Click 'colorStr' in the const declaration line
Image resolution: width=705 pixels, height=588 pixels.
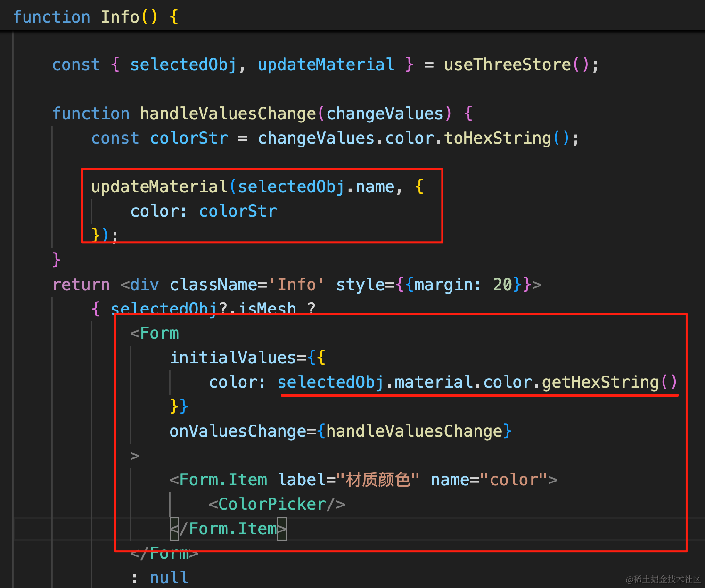pos(189,138)
